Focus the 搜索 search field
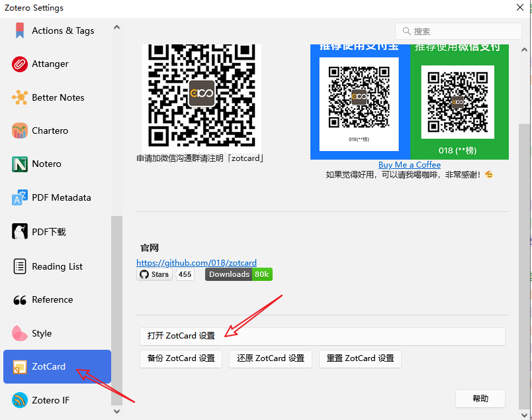Image resolution: width=532 pixels, height=420 pixels. pos(459,31)
